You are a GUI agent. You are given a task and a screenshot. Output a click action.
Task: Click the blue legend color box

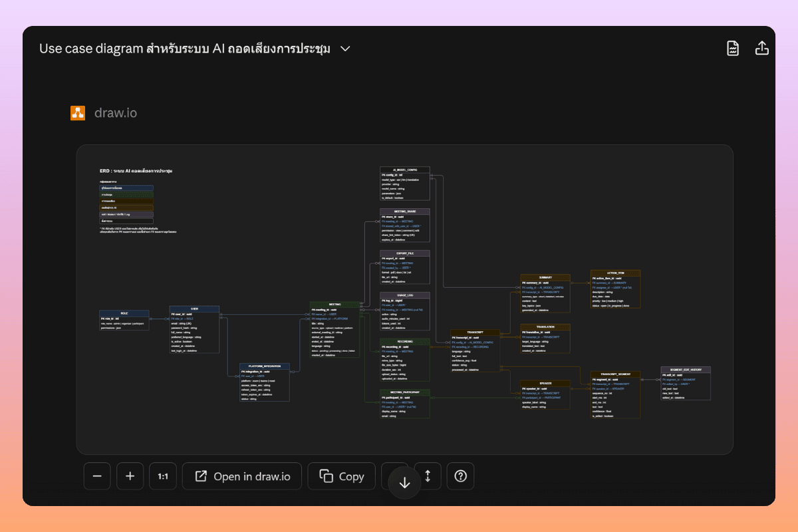(126, 188)
